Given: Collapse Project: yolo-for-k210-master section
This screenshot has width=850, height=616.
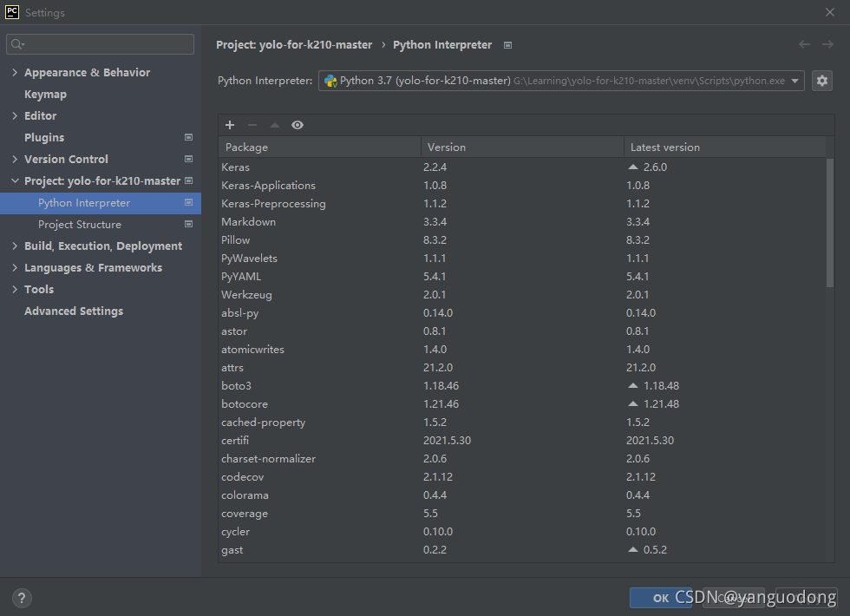Looking at the screenshot, I should pos(15,180).
